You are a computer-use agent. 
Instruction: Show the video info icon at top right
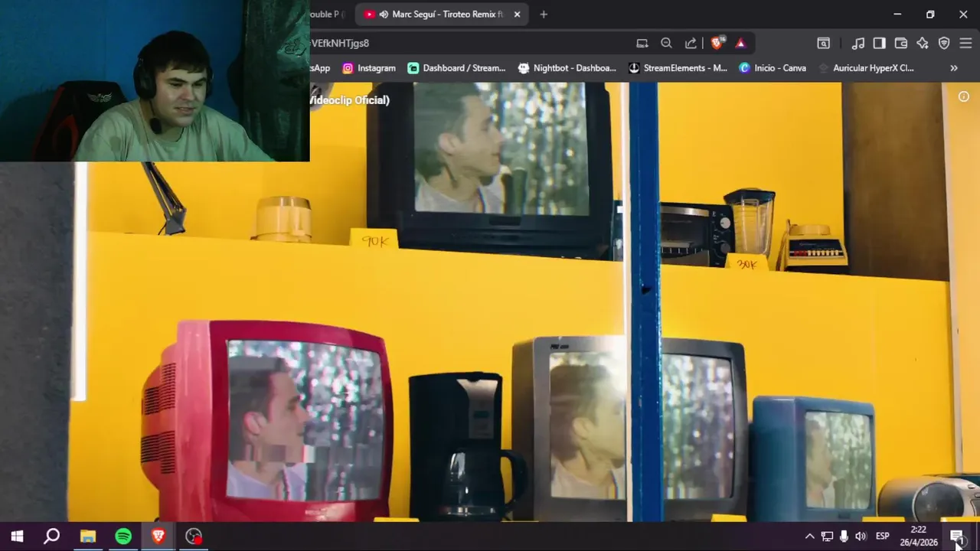[x=964, y=96]
